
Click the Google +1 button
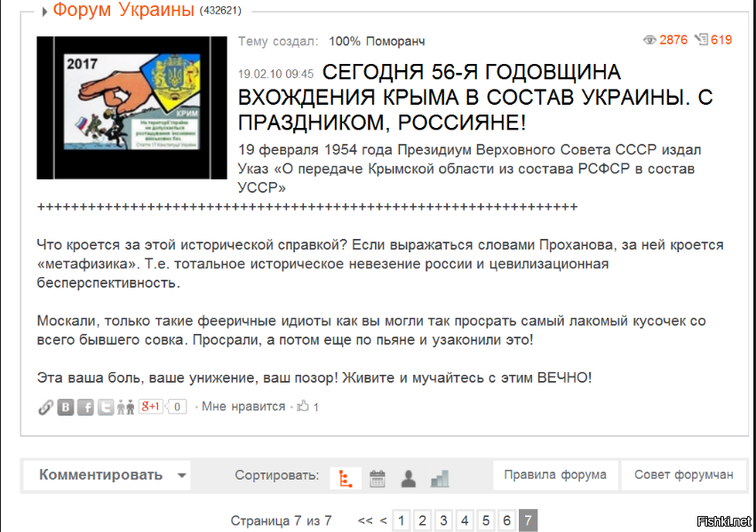click(x=150, y=407)
